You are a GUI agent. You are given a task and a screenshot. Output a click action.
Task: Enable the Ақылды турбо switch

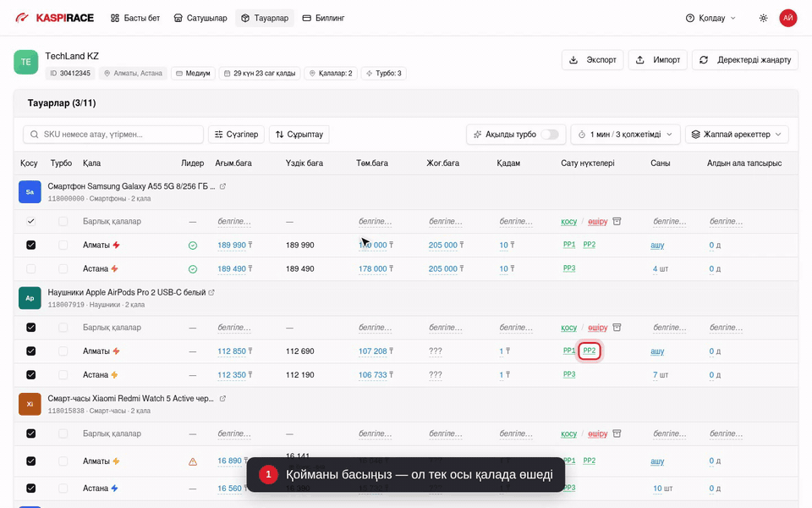tap(550, 135)
